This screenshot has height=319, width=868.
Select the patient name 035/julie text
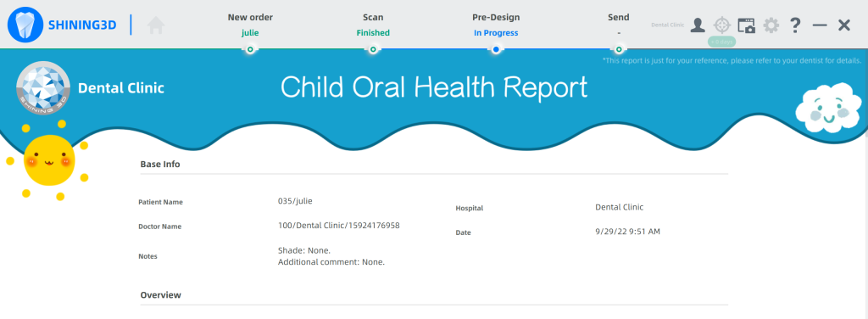coord(295,201)
